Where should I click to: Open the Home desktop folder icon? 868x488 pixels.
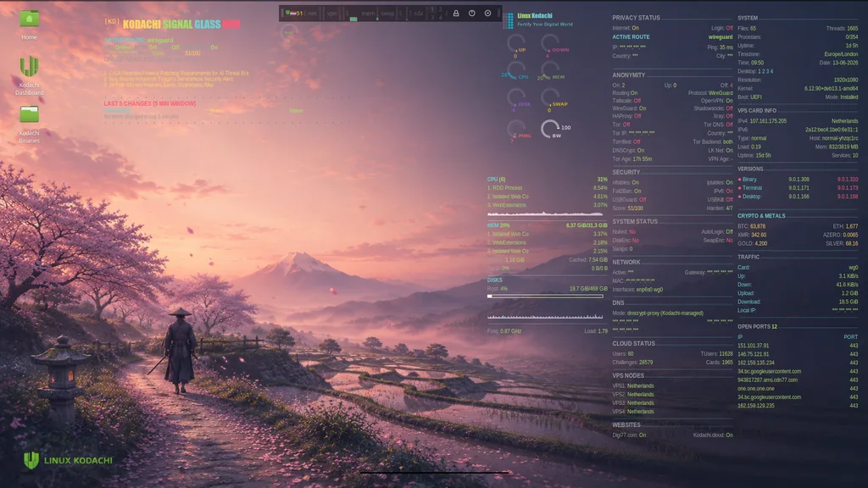pyautogui.click(x=30, y=19)
